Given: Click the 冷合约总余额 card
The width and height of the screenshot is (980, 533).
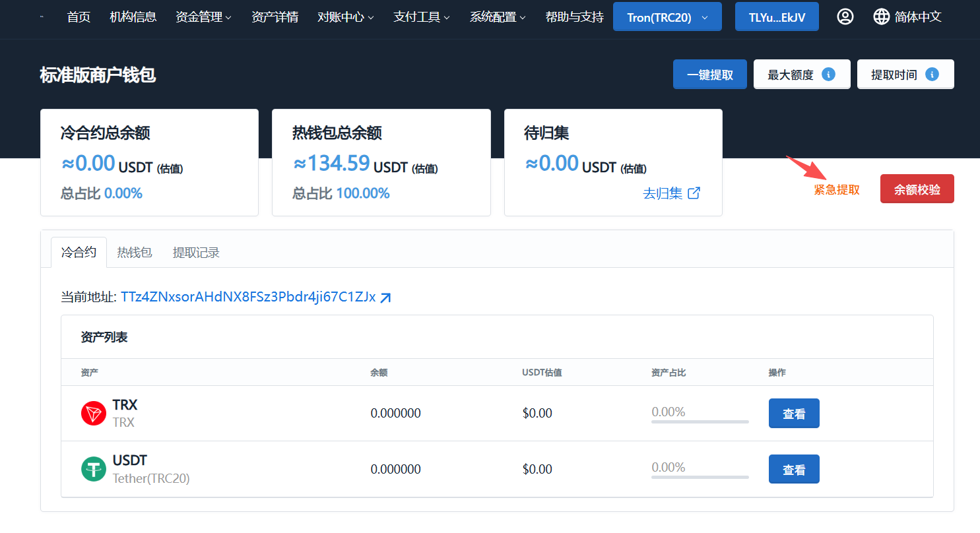Looking at the screenshot, I should [149, 162].
